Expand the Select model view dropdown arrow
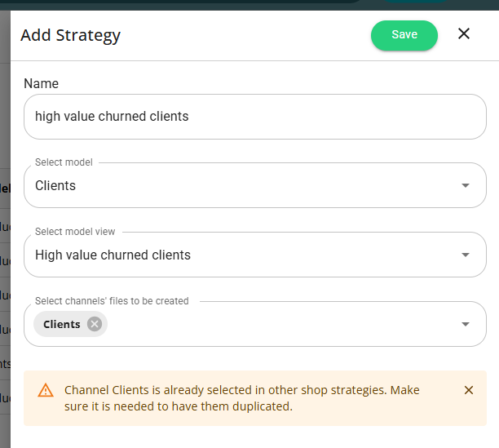The width and height of the screenshot is (499, 448). [x=466, y=255]
